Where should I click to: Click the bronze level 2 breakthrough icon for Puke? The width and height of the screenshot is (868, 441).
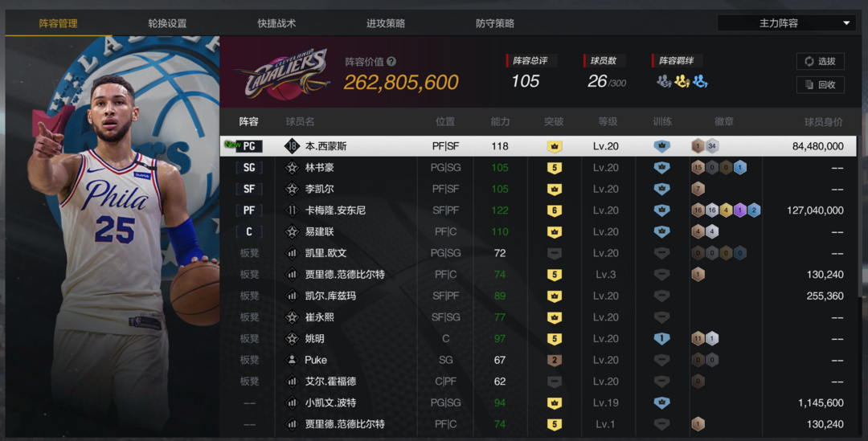(554, 360)
